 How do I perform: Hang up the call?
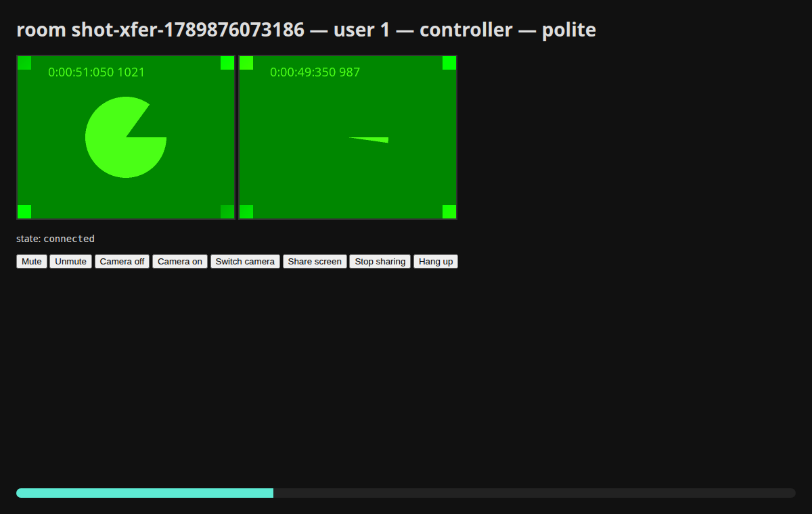pyautogui.click(x=436, y=262)
